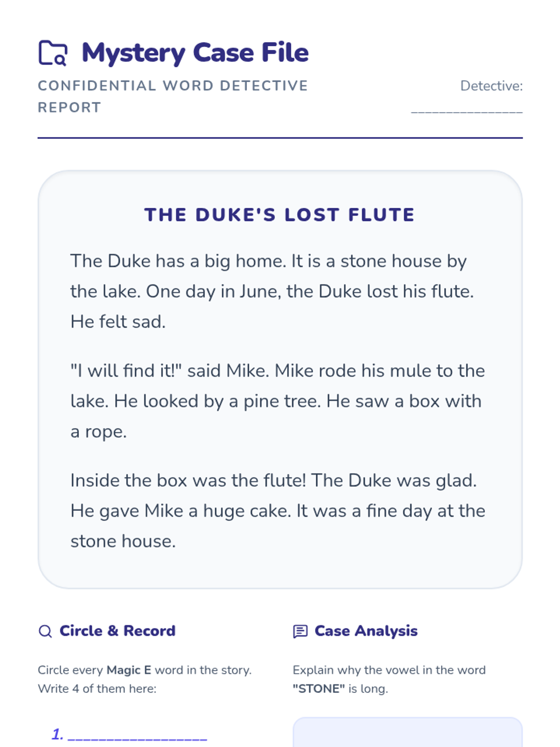
Task: Click the Circle & Record heading
Action: [x=117, y=631]
